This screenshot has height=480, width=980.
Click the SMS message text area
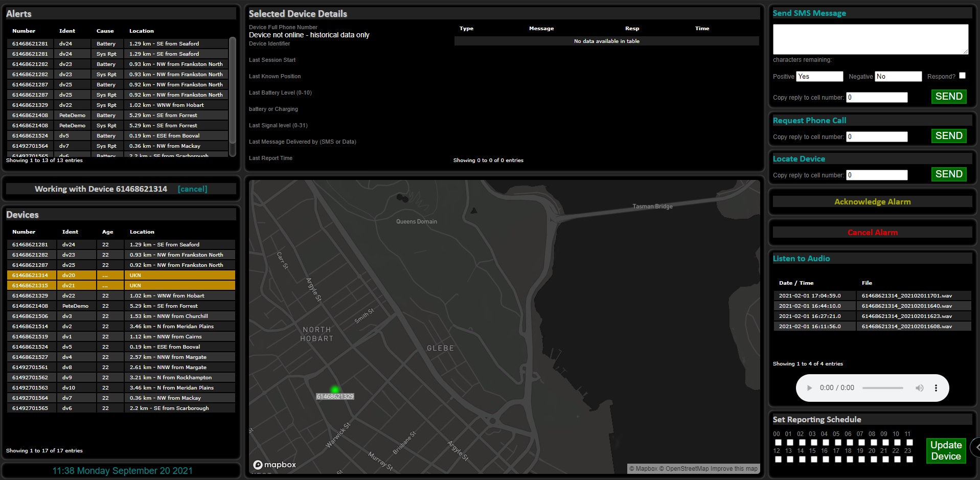[x=870, y=39]
